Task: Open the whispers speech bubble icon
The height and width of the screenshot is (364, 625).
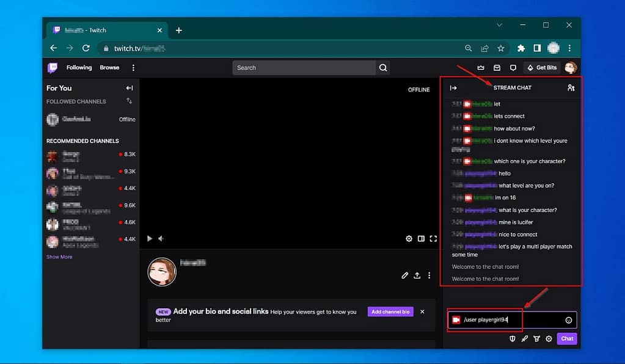Action: [x=513, y=68]
